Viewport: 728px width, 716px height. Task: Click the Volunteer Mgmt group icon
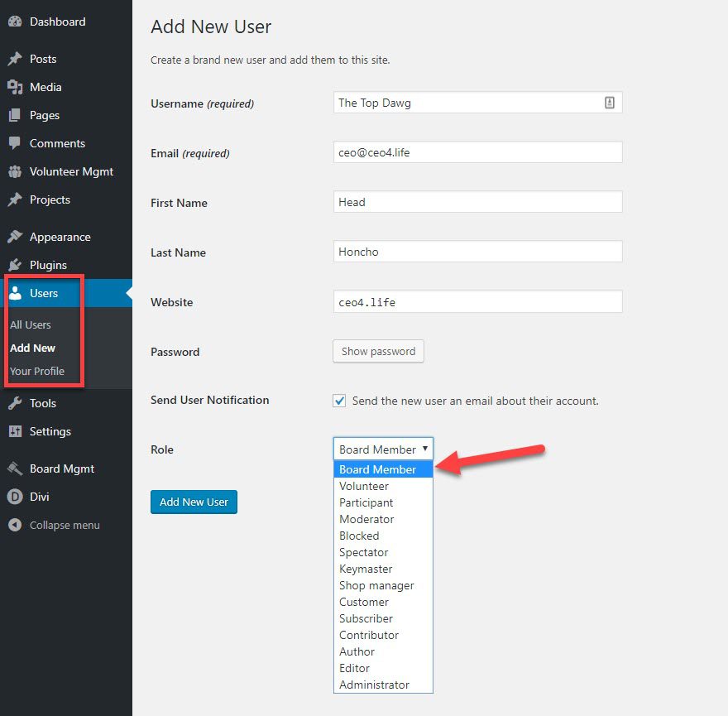(15, 171)
